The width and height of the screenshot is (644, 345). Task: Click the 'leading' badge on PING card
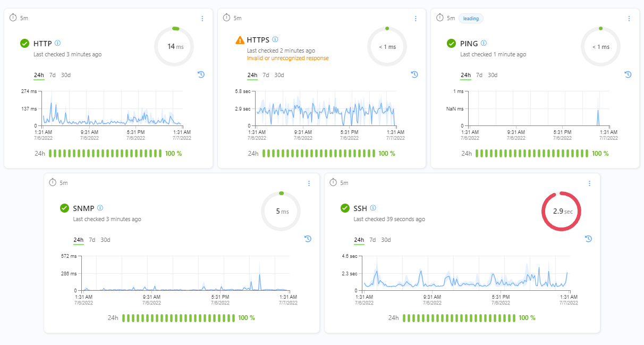pyautogui.click(x=471, y=19)
